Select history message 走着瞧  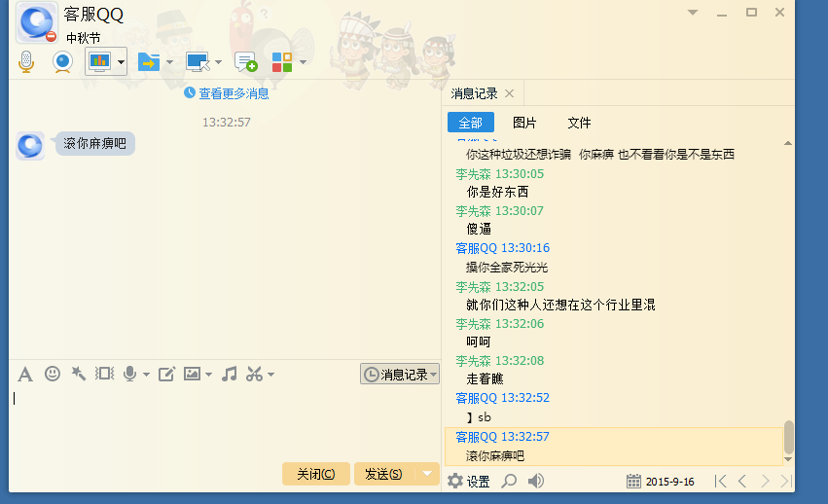485,378
